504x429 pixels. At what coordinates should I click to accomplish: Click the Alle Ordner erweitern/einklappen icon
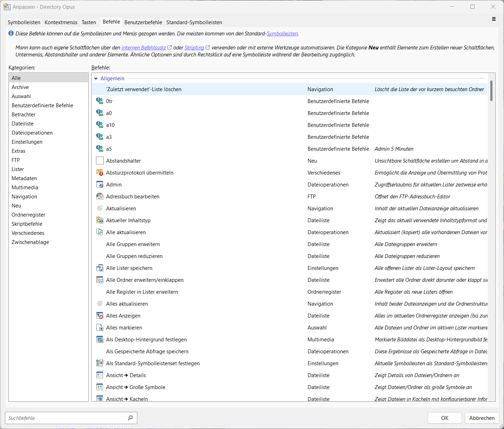point(100,280)
